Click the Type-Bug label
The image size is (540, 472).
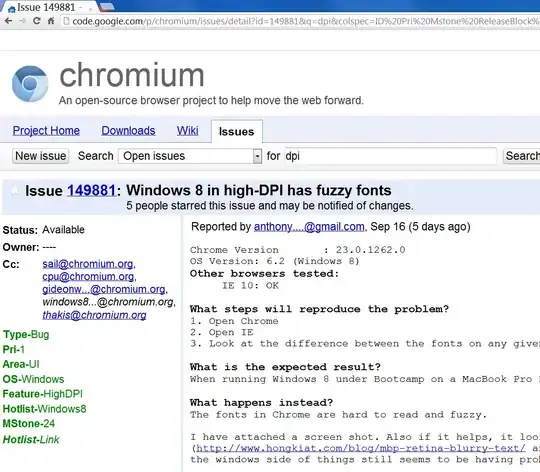[x=26, y=335]
